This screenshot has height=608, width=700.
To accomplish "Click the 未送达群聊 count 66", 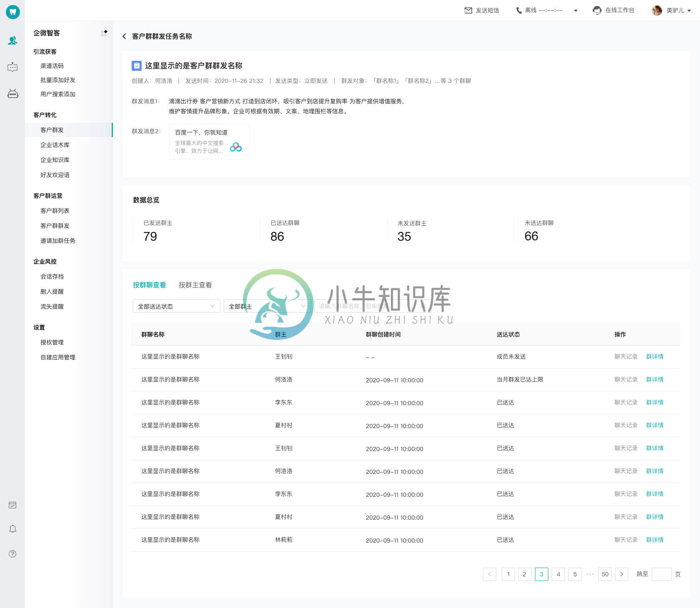I will pyautogui.click(x=532, y=236).
